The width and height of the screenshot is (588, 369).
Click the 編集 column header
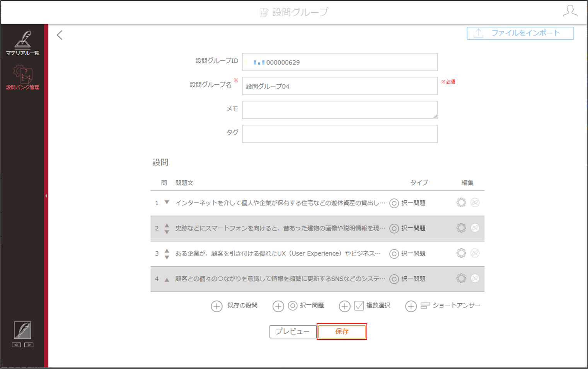tap(467, 183)
